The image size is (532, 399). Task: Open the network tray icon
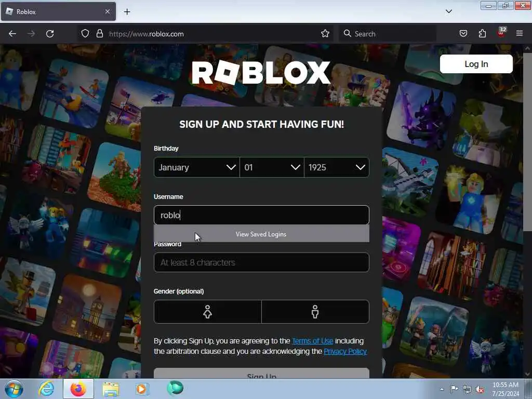(467, 389)
